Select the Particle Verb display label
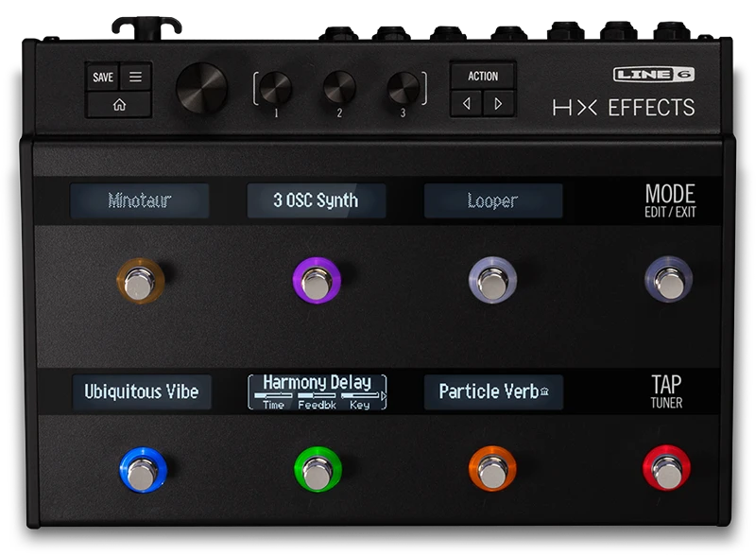Screen dimensions: 756x556 click(x=492, y=391)
